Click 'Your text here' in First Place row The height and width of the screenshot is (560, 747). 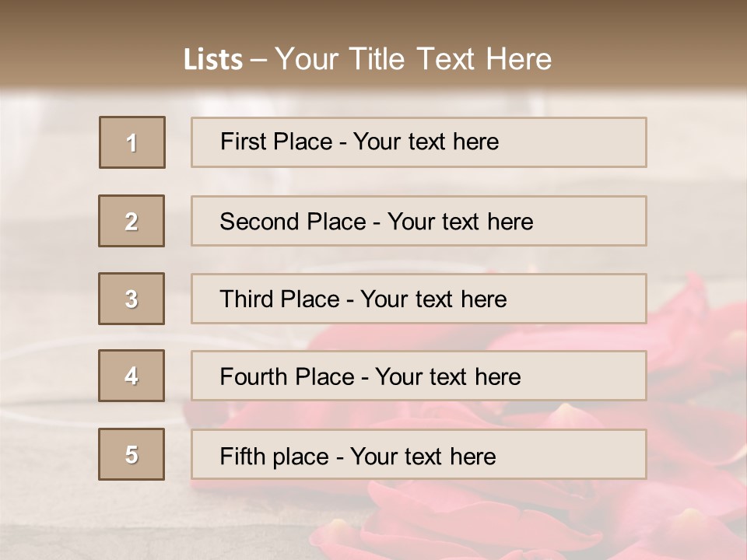426,142
